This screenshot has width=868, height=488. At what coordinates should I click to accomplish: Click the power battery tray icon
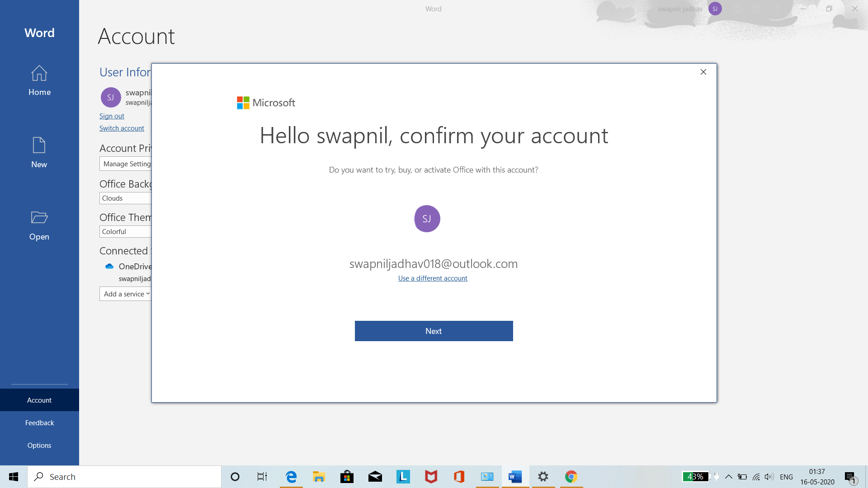point(742,477)
